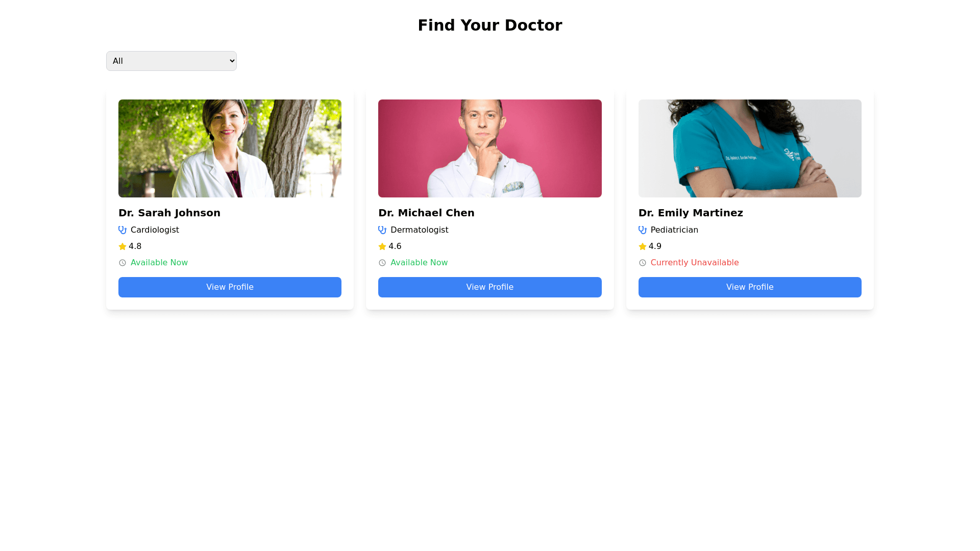
Task: View Profile of Dr. Emily Martinez
Action: coord(750,287)
